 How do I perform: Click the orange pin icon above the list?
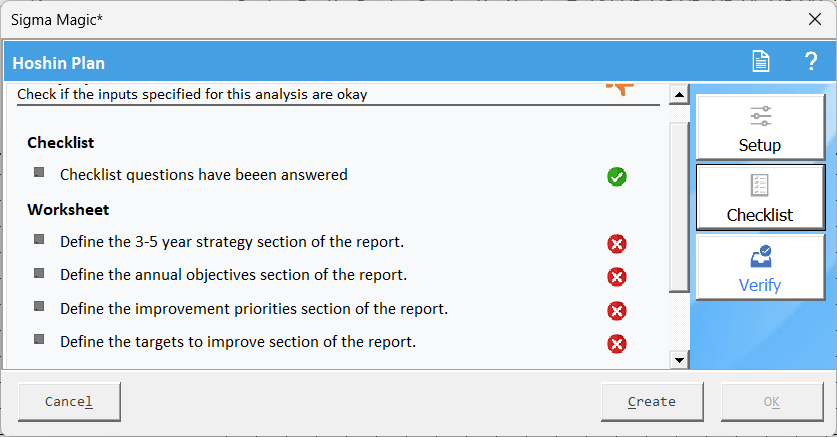click(620, 89)
